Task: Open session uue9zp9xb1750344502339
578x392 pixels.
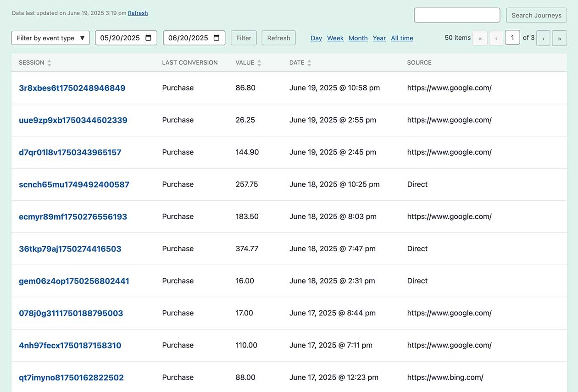Action: [73, 120]
